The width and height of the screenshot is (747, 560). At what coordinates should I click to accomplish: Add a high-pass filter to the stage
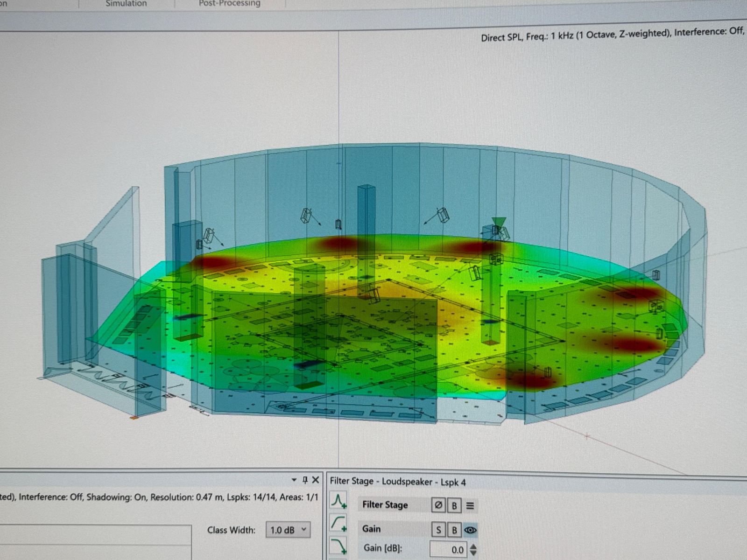click(338, 523)
